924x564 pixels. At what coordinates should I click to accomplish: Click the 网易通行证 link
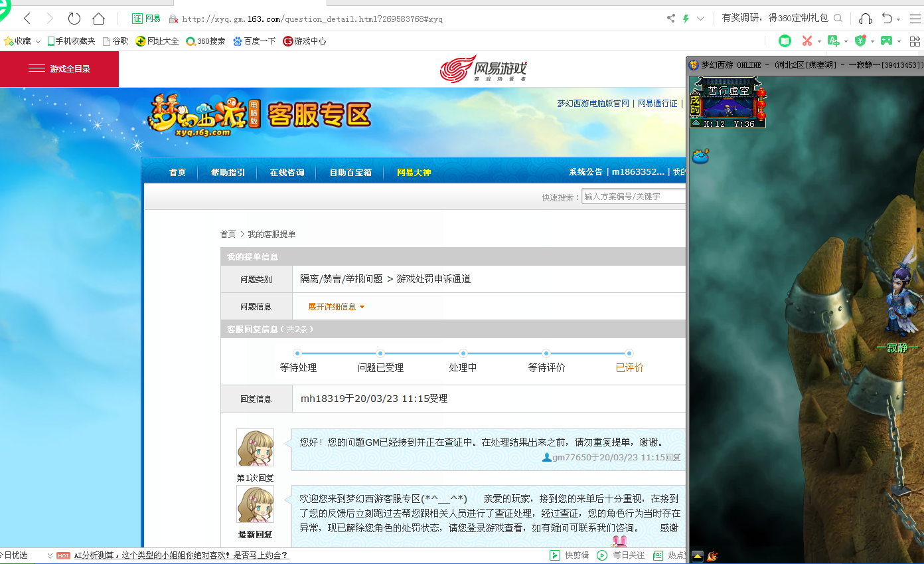click(x=657, y=104)
